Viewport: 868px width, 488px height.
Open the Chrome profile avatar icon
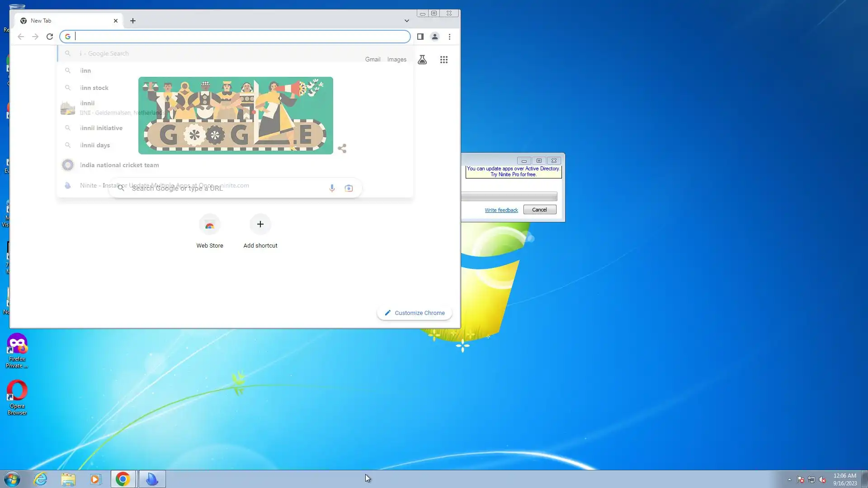click(434, 37)
